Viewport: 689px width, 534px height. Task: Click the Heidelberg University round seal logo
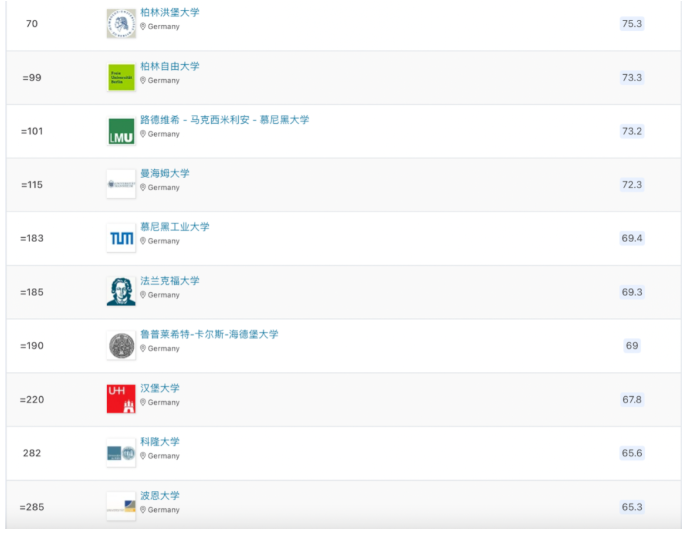(x=121, y=346)
